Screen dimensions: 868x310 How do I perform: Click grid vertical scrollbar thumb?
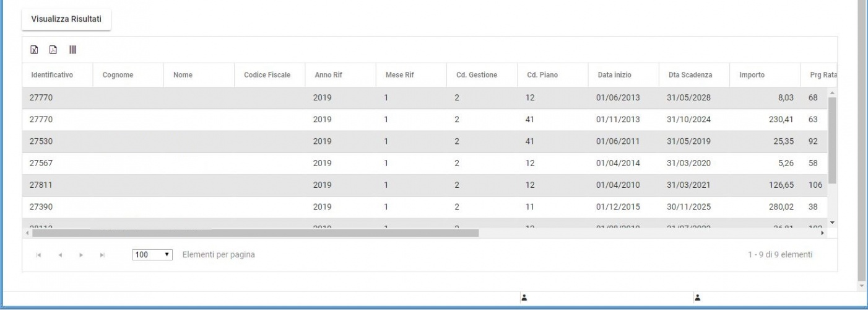[x=833, y=141]
